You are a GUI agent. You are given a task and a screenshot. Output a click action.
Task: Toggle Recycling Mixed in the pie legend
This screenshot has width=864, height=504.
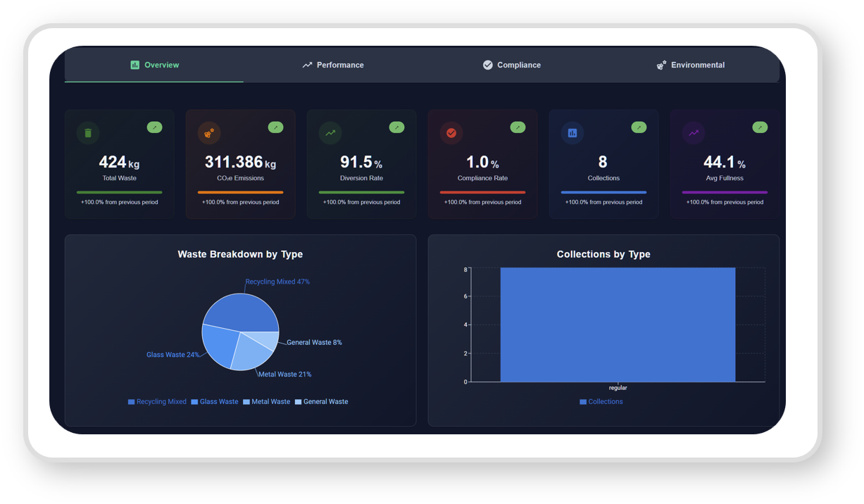pyautogui.click(x=157, y=402)
